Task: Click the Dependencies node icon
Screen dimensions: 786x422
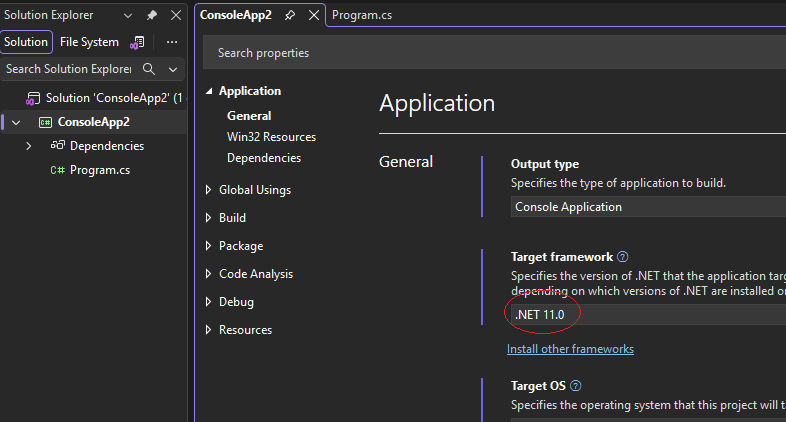Action: click(58, 146)
